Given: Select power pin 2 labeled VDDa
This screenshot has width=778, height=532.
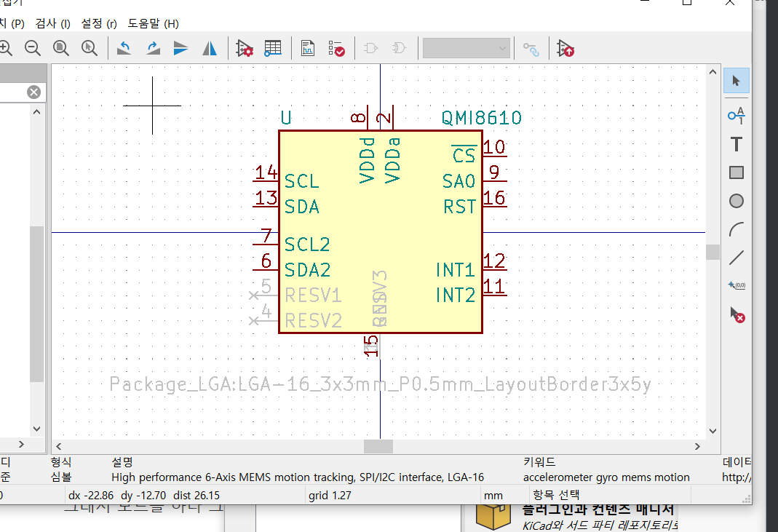Looking at the screenshot, I should (x=393, y=118).
